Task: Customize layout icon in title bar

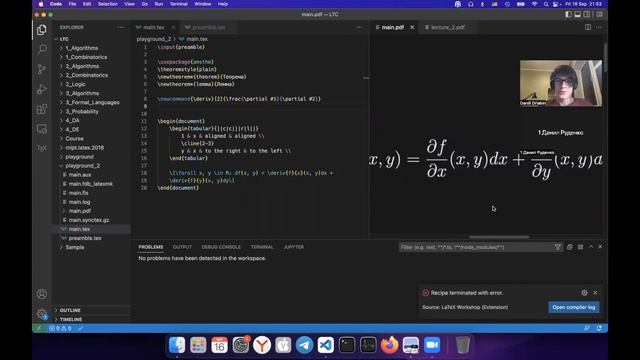Action: [599, 14]
